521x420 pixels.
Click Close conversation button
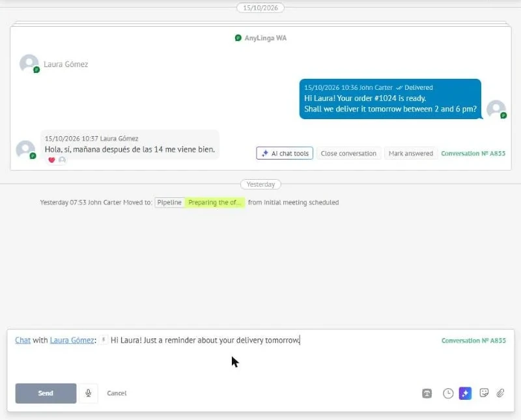click(348, 153)
